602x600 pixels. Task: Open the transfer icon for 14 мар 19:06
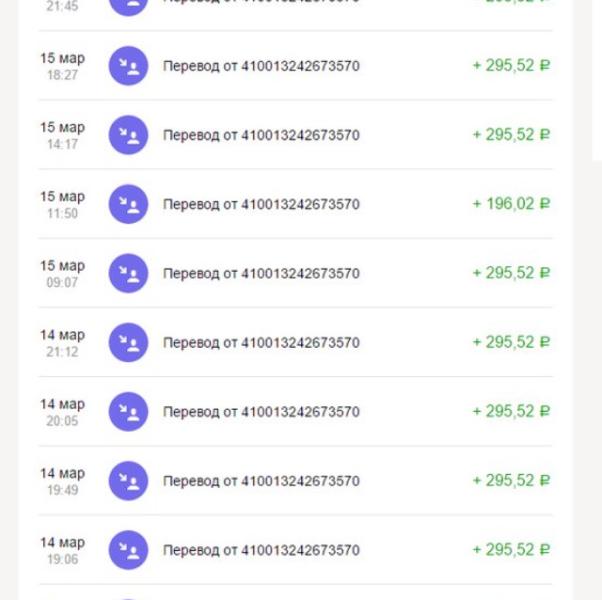click(x=128, y=550)
